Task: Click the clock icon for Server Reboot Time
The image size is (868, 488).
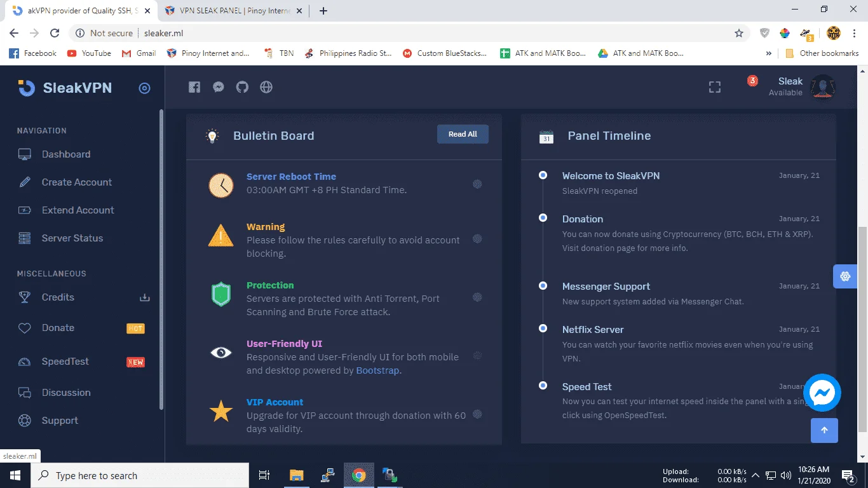Action: (x=221, y=185)
